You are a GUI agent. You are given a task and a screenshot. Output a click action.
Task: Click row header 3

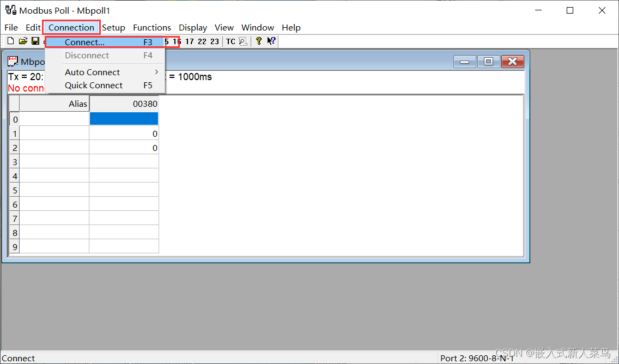(x=15, y=162)
